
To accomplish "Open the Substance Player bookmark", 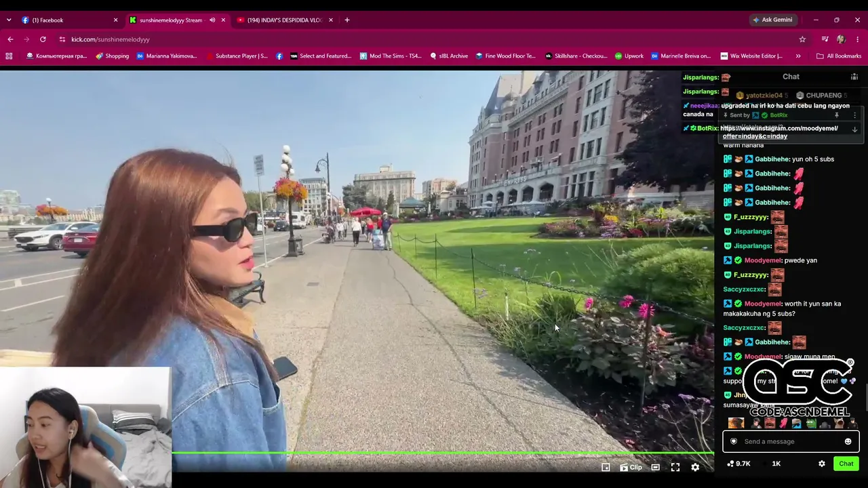I will [x=237, y=56].
